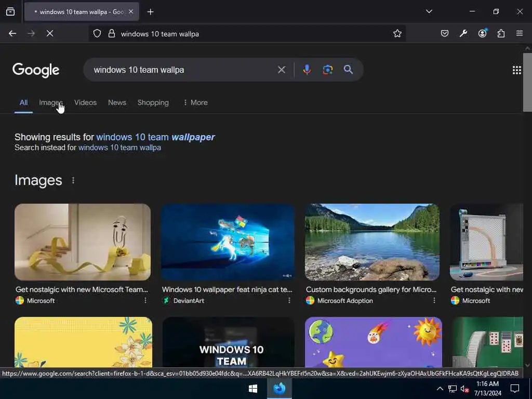Clear the Google search box text
Screen dimensions: 532x399
pos(281,70)
